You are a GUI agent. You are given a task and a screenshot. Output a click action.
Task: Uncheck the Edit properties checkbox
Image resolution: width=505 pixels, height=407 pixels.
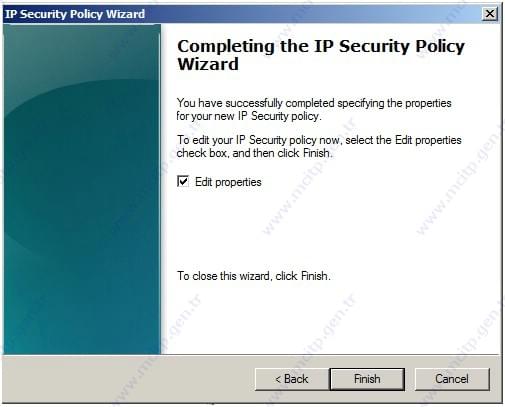pyautogui.click(x=183, y=182)
